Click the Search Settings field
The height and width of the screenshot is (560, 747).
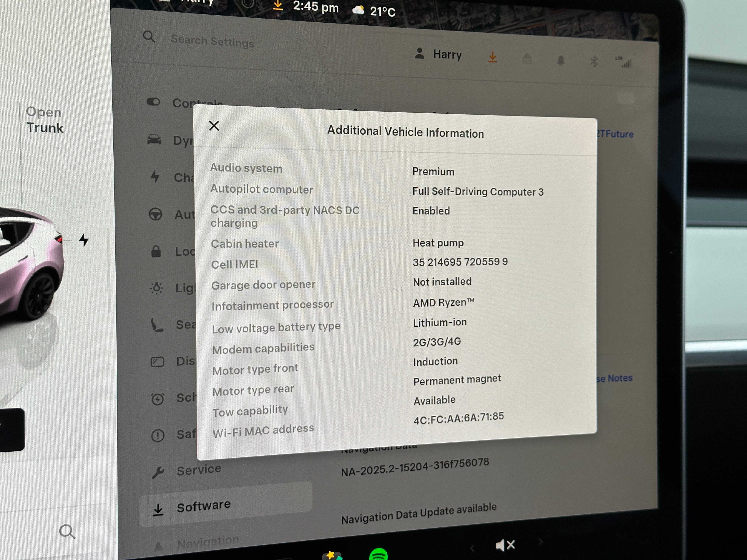coord(212,41)
